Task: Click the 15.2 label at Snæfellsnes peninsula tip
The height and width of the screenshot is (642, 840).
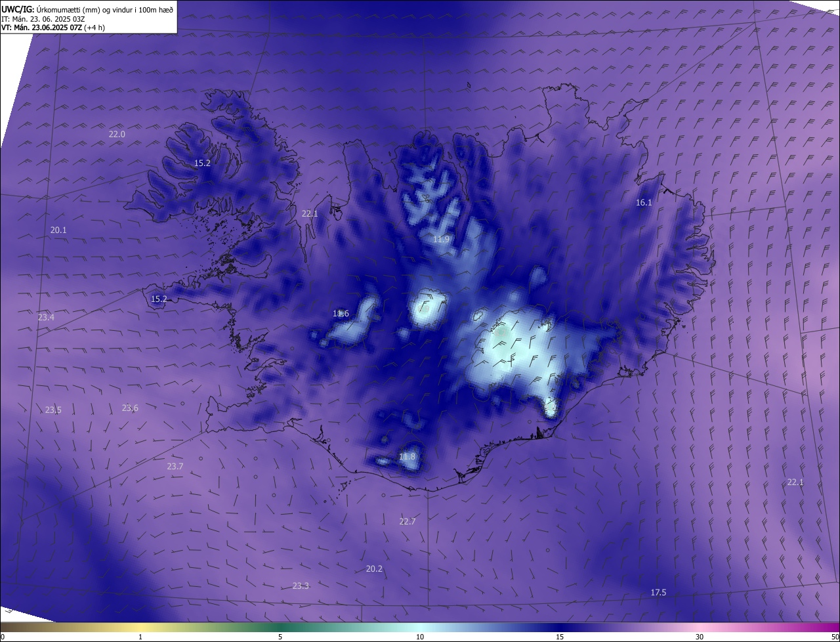Action: coord(159,299)
